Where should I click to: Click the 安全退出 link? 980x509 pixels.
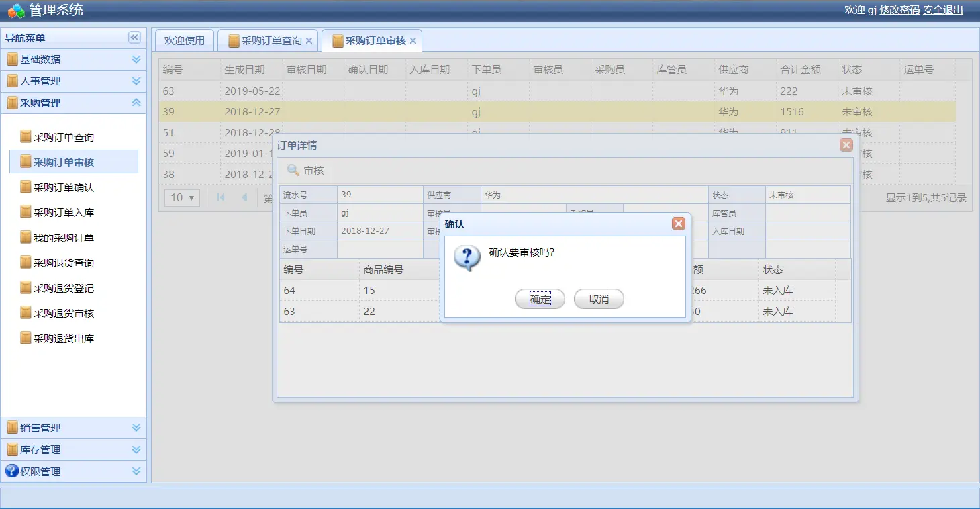(943, 10)
